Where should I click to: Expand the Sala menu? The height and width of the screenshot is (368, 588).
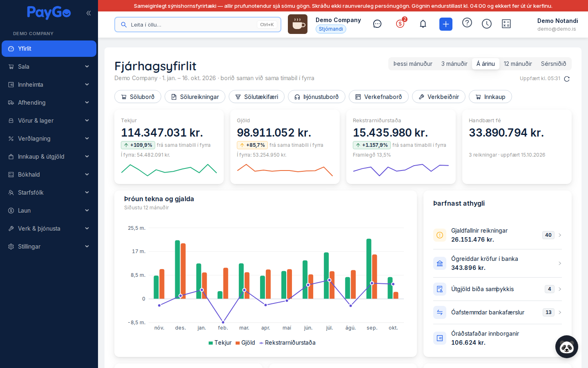click(49, 67)
